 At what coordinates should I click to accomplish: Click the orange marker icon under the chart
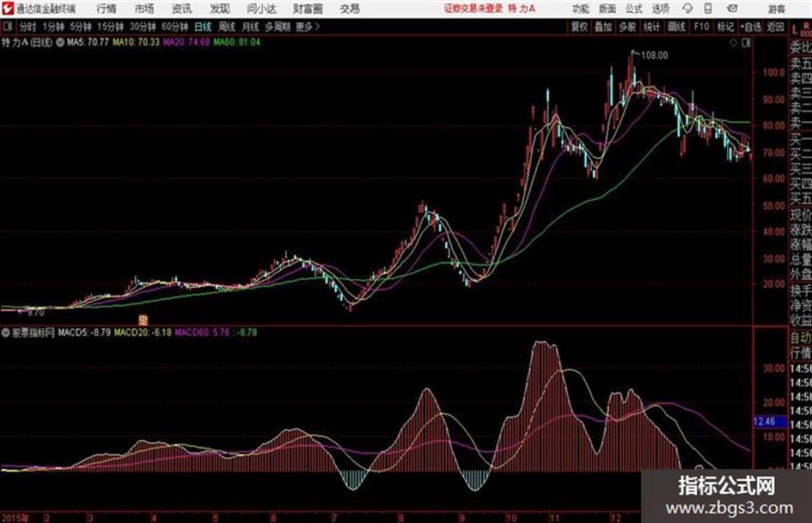[143, 319]
